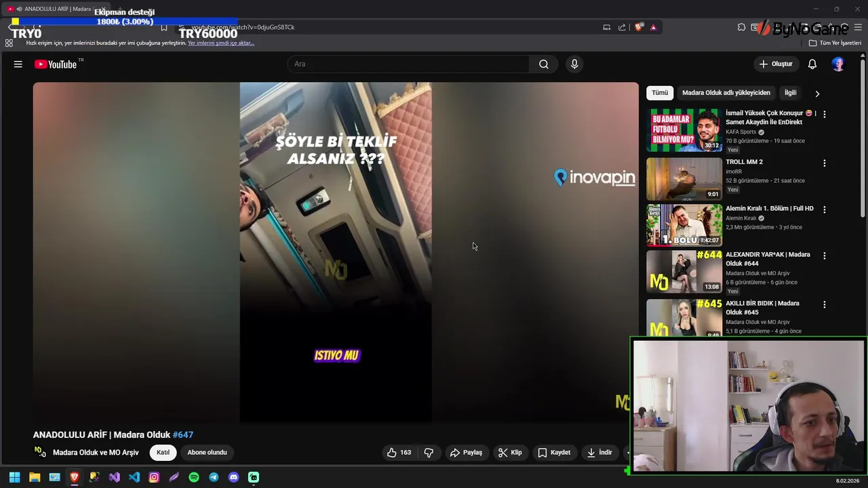Click the KAFA Sports channel name
This screenshot has height=488, width=868.
pyautogui.click(x=741, y=132)
